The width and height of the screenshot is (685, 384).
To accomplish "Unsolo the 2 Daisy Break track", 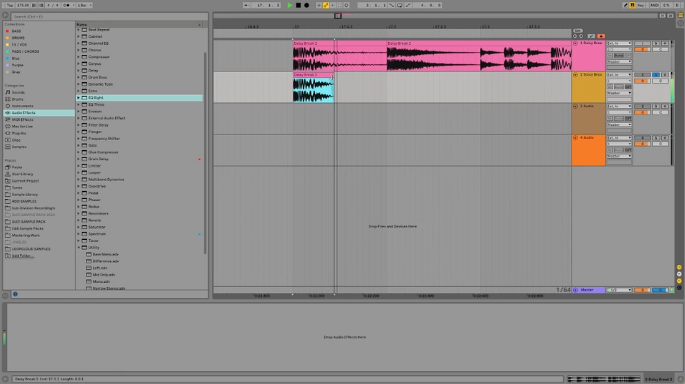I will click(x=656, y=75).
